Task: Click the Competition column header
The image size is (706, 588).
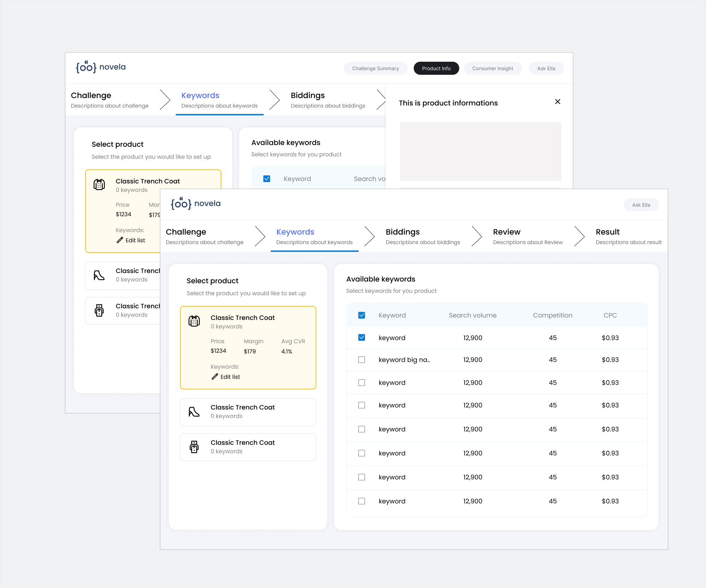Action: point(553,315)
